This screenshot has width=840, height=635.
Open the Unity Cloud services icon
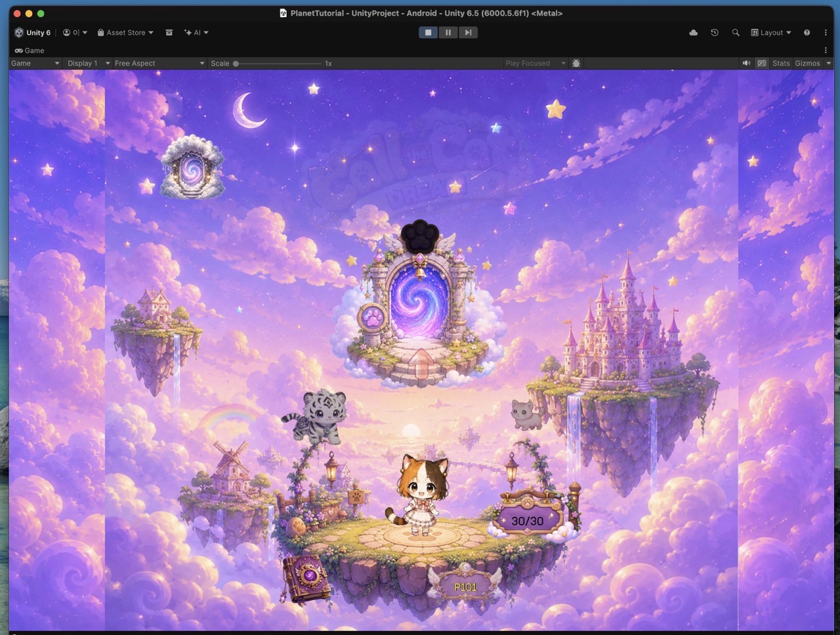click(693, 32)
